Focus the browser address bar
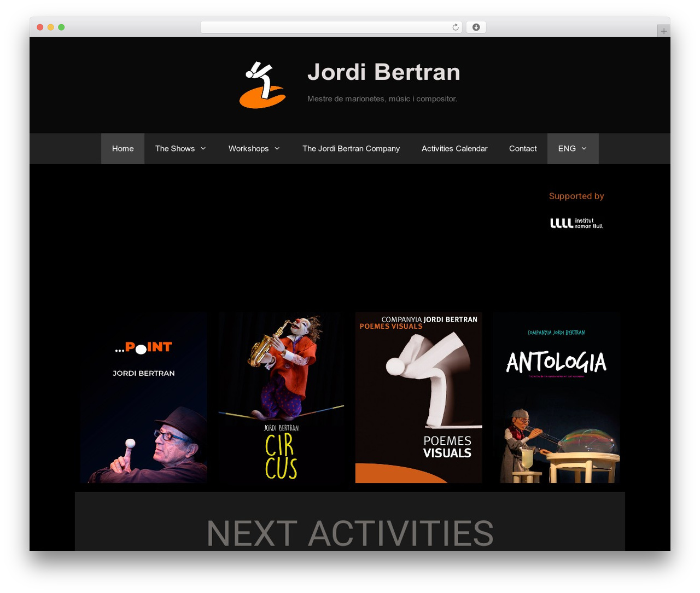 [x=331, y=27]
